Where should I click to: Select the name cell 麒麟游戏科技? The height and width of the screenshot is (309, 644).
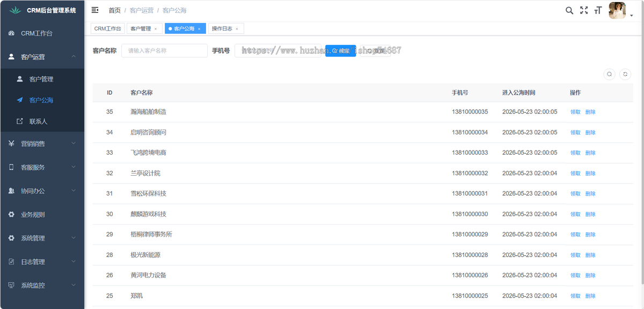point(149,214)
